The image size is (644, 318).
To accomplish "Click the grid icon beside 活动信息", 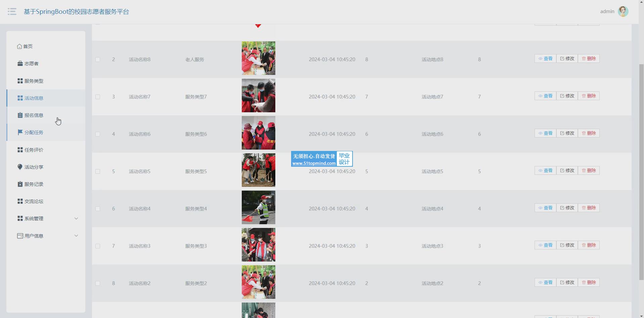I will (x=20, y=98).
